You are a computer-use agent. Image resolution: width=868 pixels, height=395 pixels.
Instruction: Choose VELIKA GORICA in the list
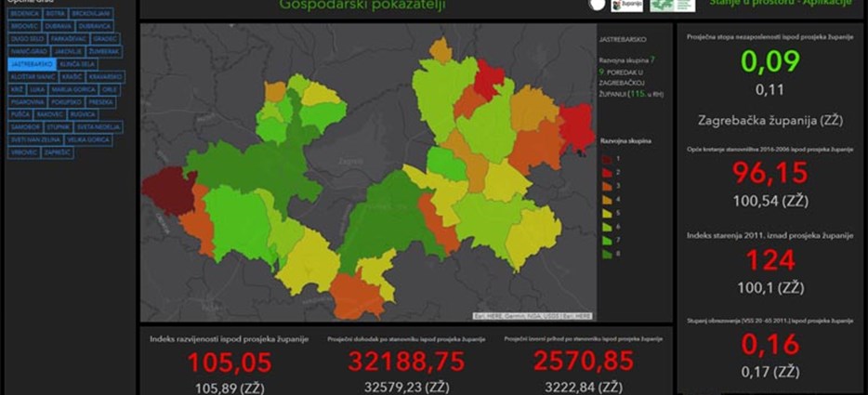click(x=88, y=139)
